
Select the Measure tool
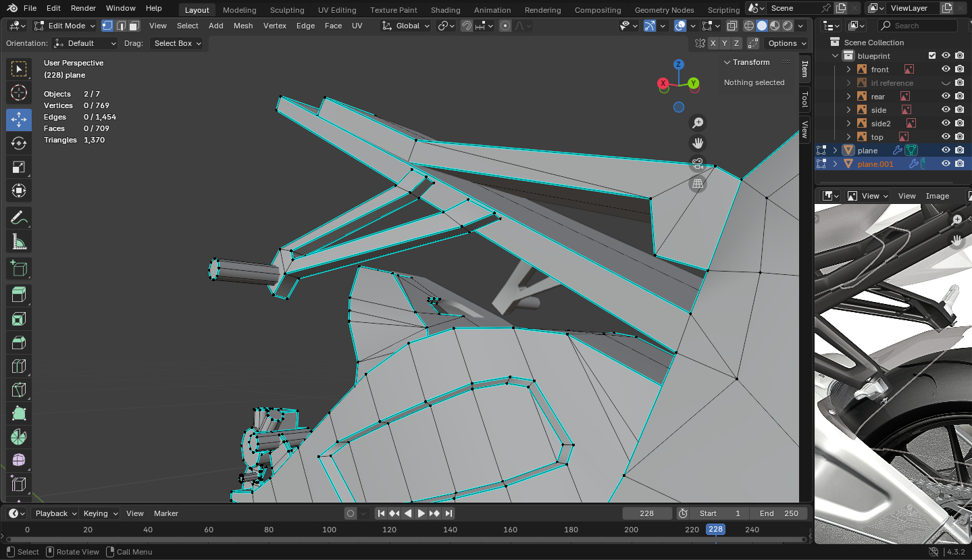pos(19,241)
